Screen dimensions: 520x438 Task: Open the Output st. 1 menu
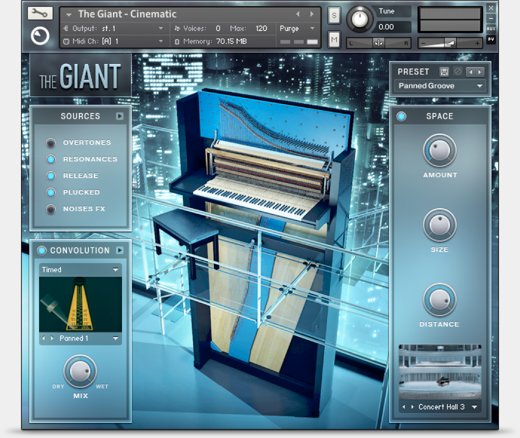pos(113,29)
